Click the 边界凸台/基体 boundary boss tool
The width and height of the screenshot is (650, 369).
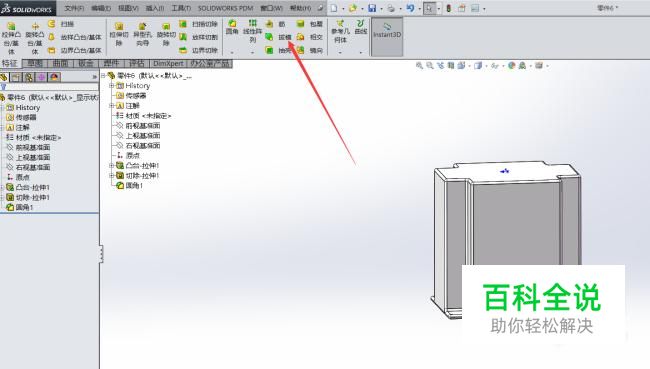75,51
